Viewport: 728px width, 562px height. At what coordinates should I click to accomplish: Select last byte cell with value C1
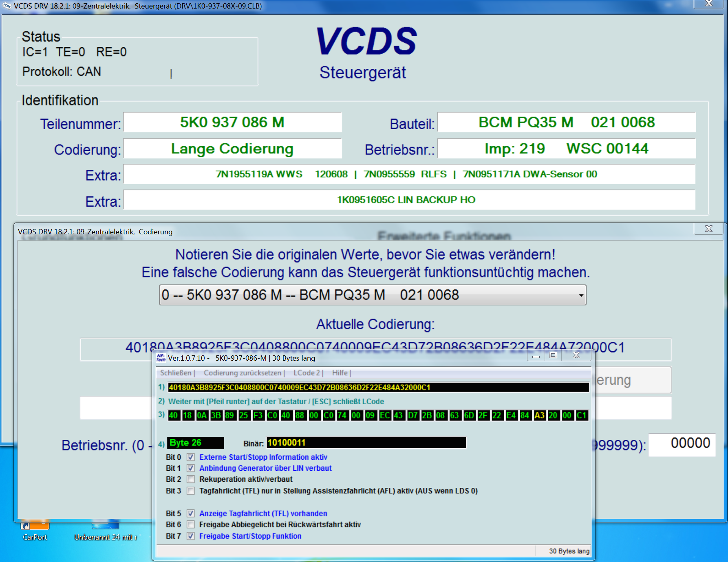click(582, 415)
